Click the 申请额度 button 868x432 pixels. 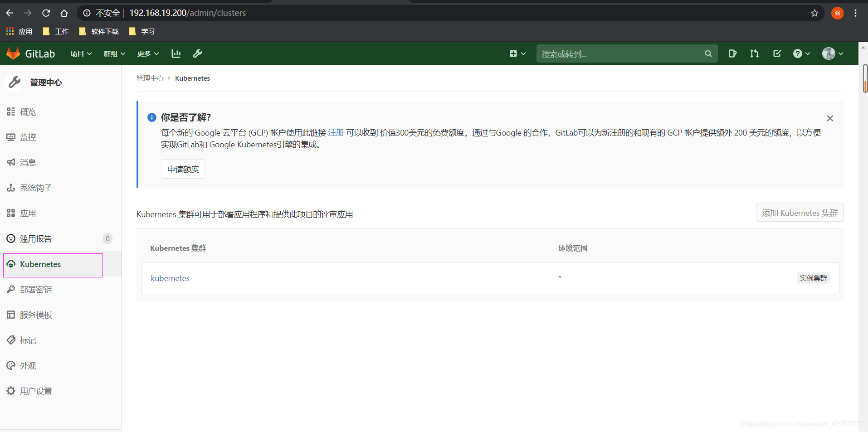183,169
